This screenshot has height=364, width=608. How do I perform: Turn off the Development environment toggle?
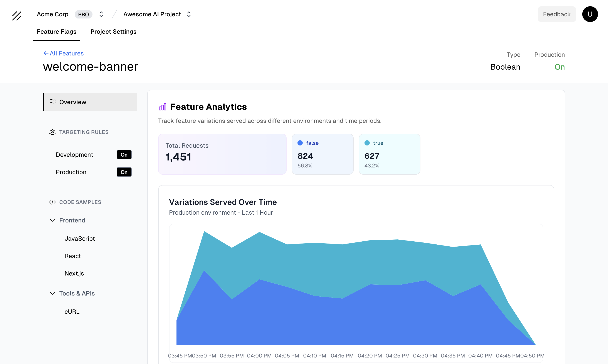(x=124, y=155)
